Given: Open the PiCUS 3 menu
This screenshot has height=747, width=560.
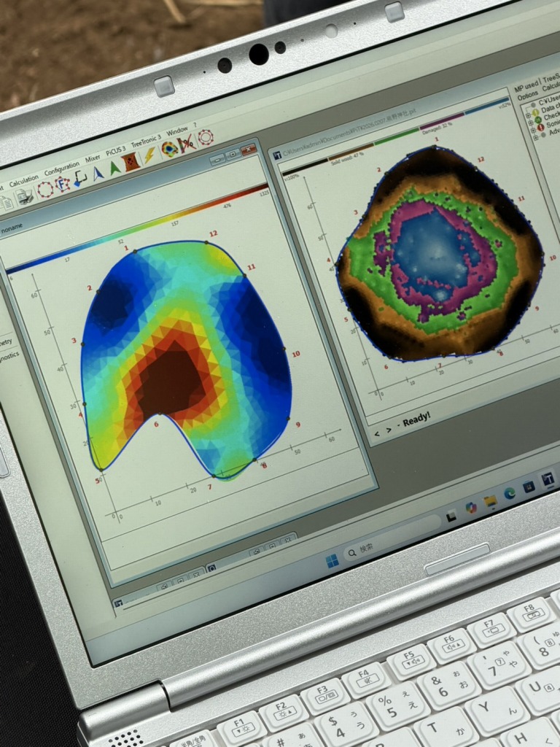Looking at the screenshot, I should 116,150.
